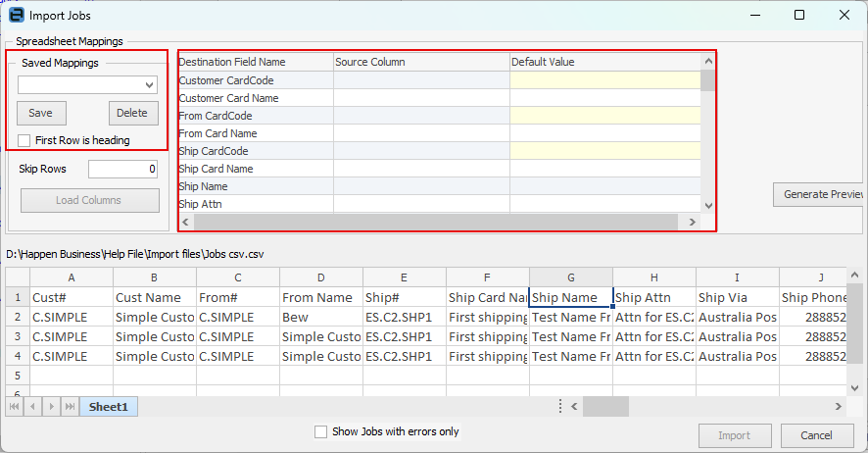Select spreadsheet column A header
Viewport: 868px width, 453px height.
pos(72,277)
